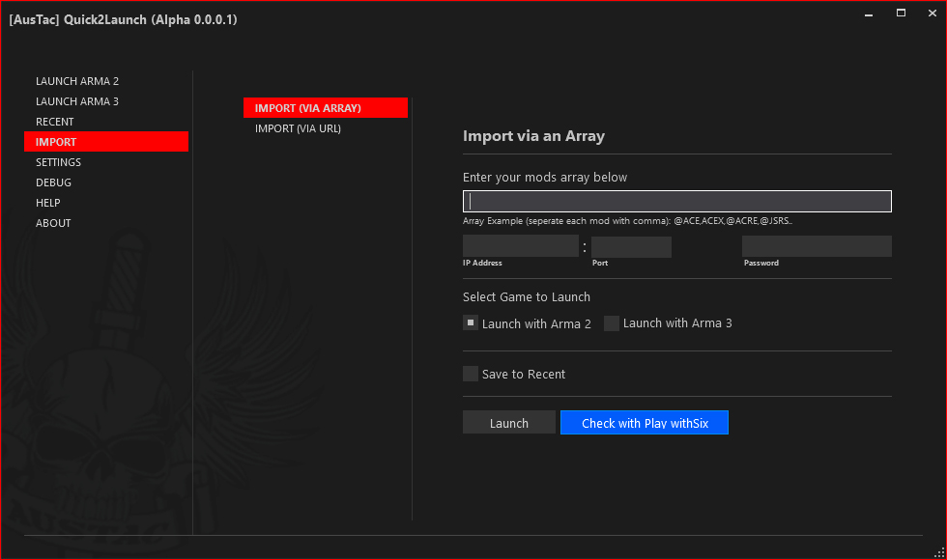Click the IP Address input field

pyautogui.click(x=521, y=246)
